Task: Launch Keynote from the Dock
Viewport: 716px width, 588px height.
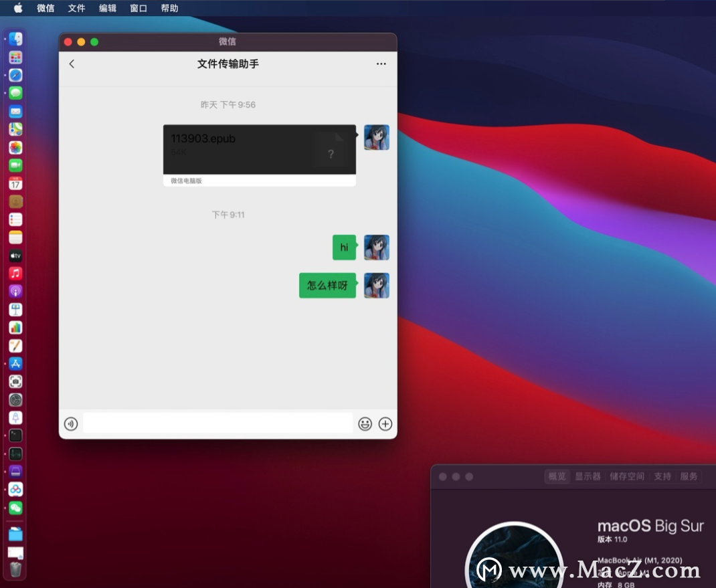Action: pyautogui.click(x=15, y=310)
